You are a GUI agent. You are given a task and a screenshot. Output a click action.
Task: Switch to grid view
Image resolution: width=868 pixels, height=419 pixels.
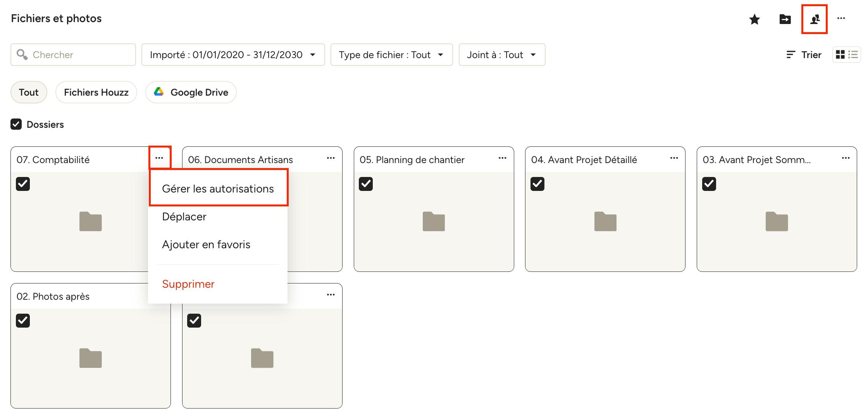point(840,55)
